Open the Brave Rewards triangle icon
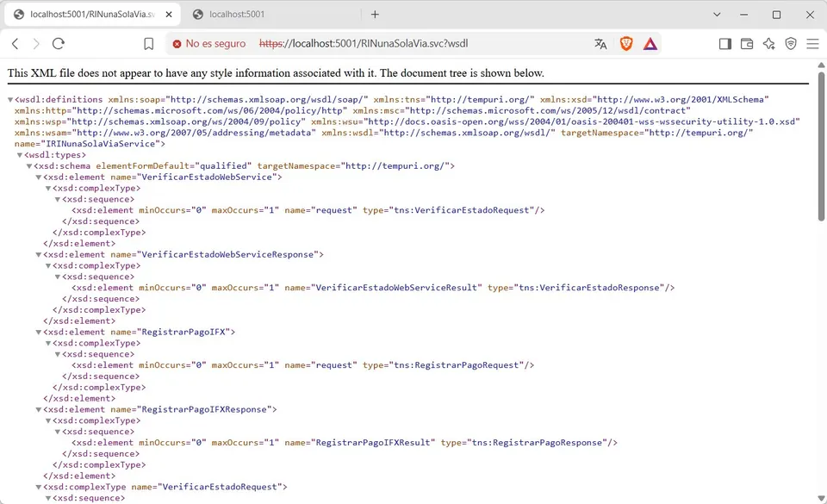The width and height of the screenshot is (827, 504). point(650,44)
